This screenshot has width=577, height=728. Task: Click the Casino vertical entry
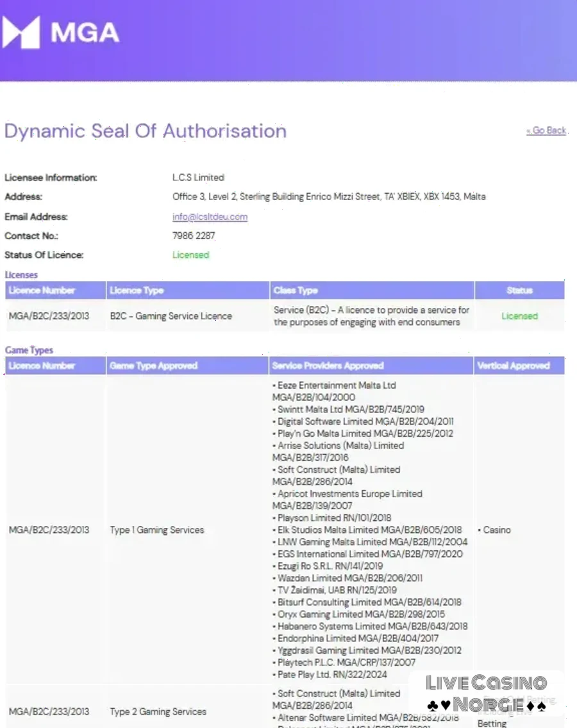(494, 530)
